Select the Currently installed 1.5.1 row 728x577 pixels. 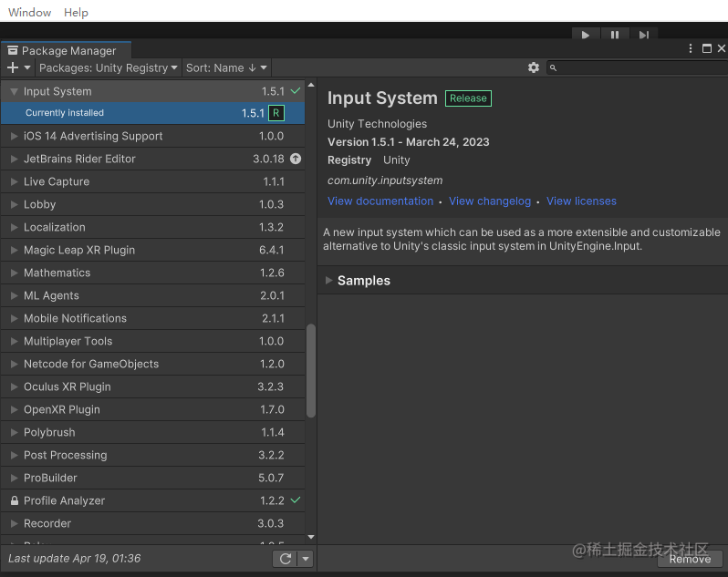click(x=152, y=113)
